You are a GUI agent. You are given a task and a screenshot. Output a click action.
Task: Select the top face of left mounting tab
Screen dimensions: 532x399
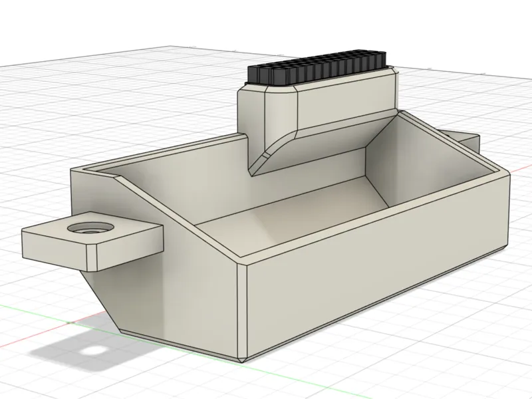coord(92,229)
